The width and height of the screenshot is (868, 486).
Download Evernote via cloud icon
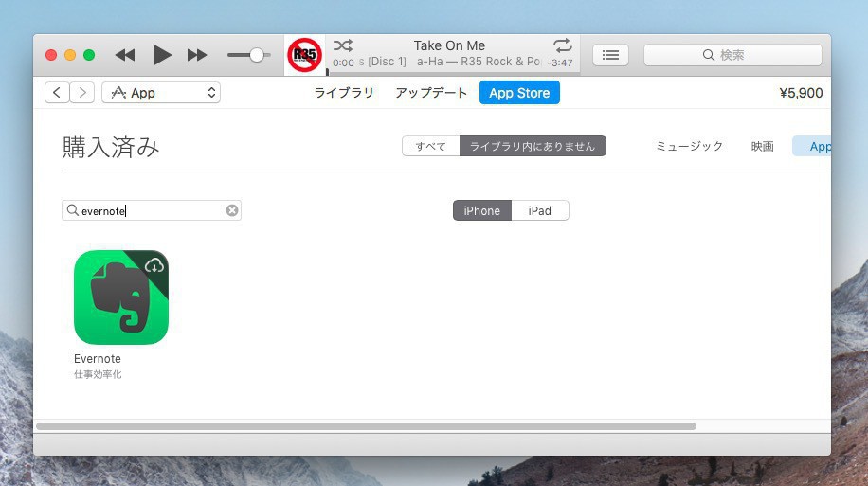point(154,264)
